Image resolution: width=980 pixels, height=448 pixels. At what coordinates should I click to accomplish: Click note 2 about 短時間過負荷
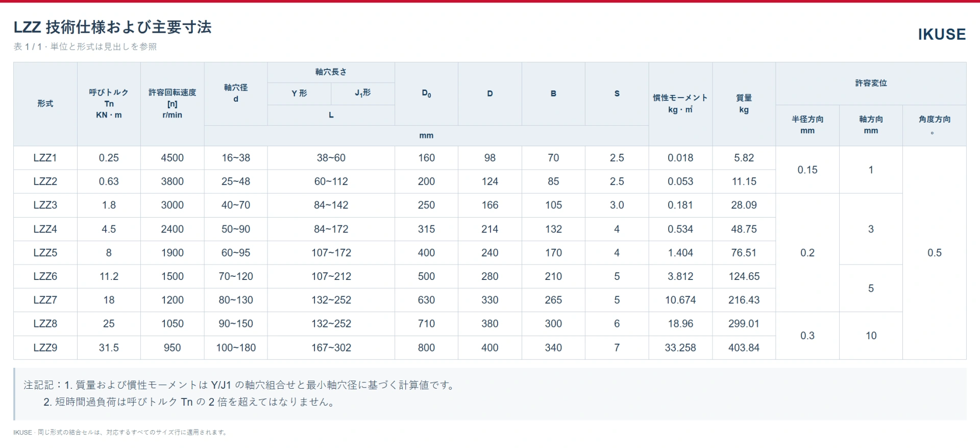(x=190, y=402)
